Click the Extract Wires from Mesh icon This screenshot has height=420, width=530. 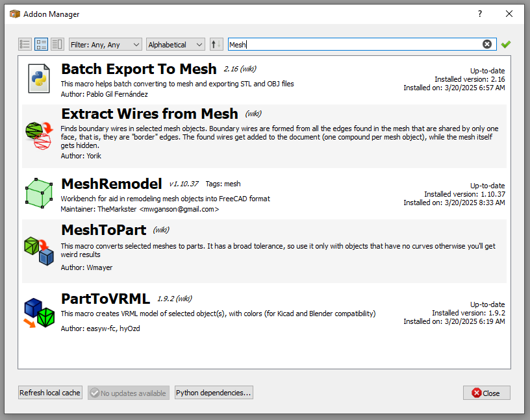pos(38,134)
